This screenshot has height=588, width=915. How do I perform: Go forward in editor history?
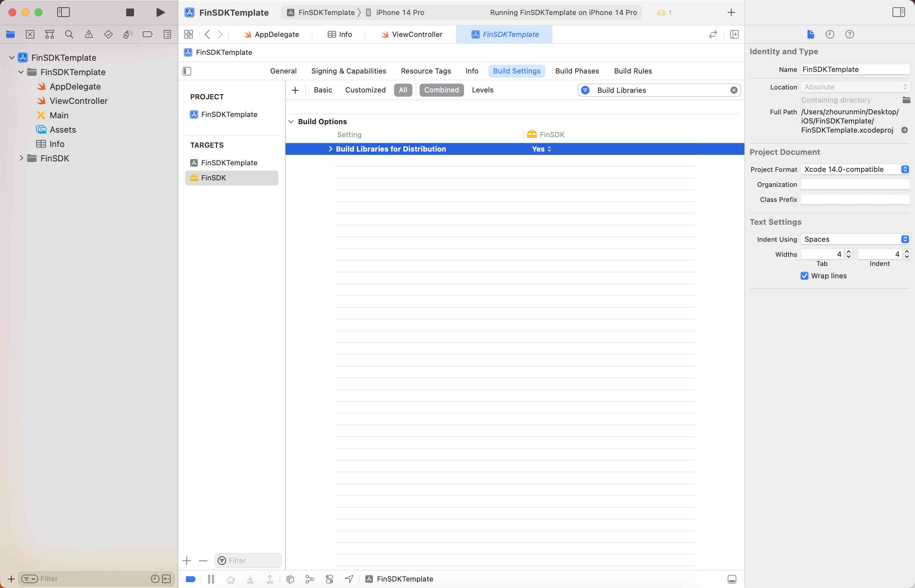220,34
